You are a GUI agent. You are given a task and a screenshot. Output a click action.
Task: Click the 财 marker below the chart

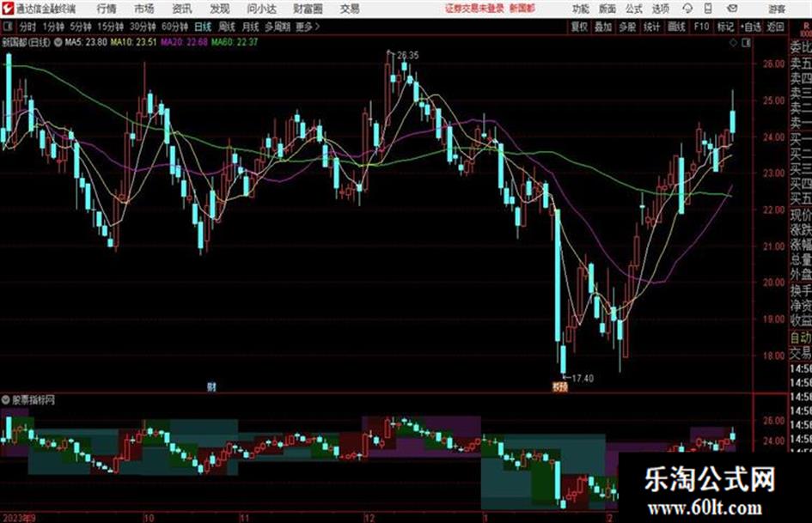[x=211, y=386]
